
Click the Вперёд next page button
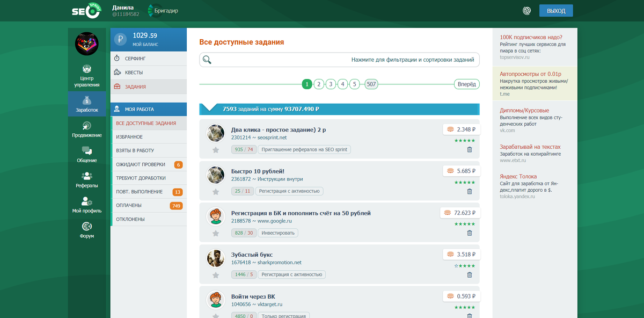coord(466,84)
